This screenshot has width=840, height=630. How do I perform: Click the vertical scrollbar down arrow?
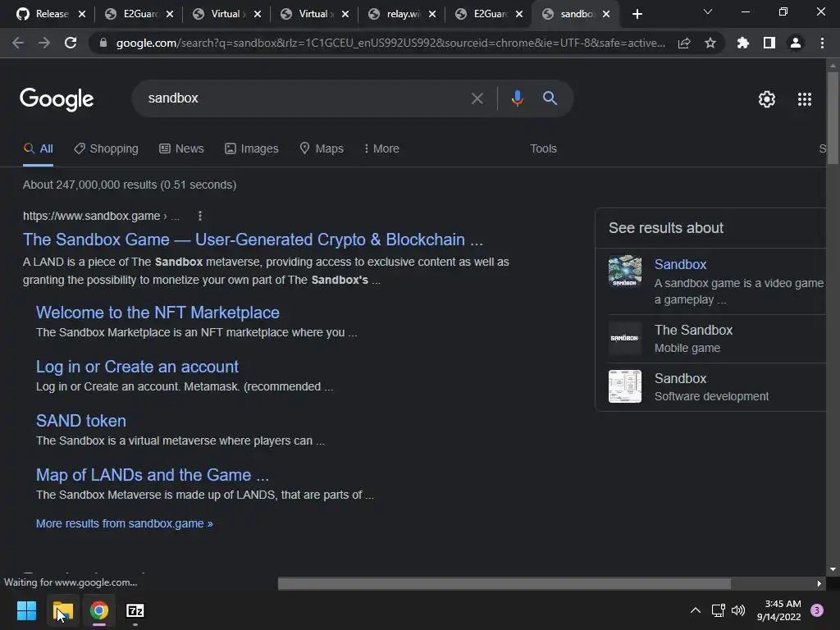click(x=833, y=569)
